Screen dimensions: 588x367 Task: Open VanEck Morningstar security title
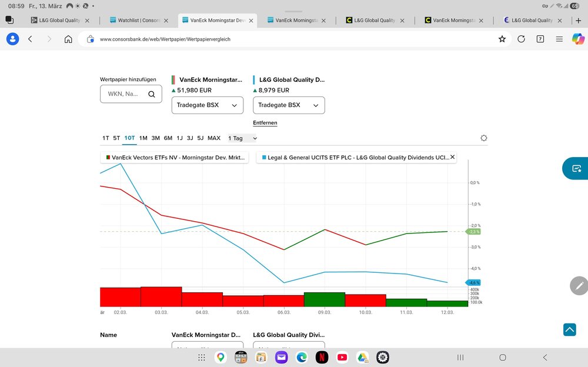click(x=211, y=79)
